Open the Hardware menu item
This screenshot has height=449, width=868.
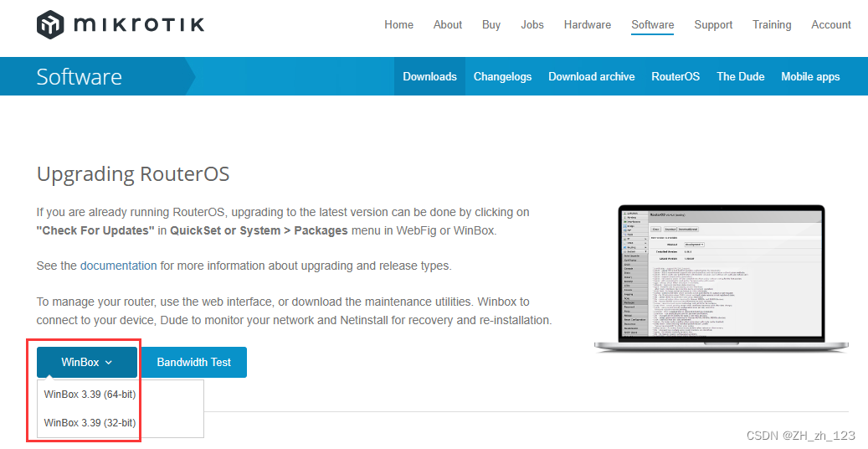[x=588, y=25]
